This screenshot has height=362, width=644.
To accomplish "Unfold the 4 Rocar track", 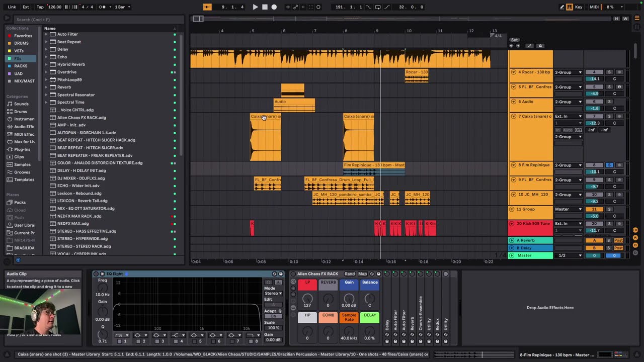I will pyautogui.click(x=514, y=72).
